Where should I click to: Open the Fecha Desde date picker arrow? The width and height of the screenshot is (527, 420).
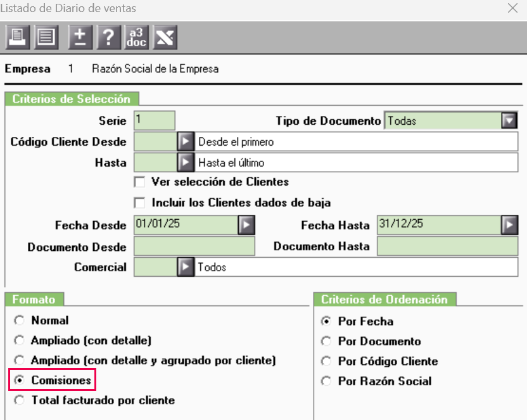coord(246,225)
